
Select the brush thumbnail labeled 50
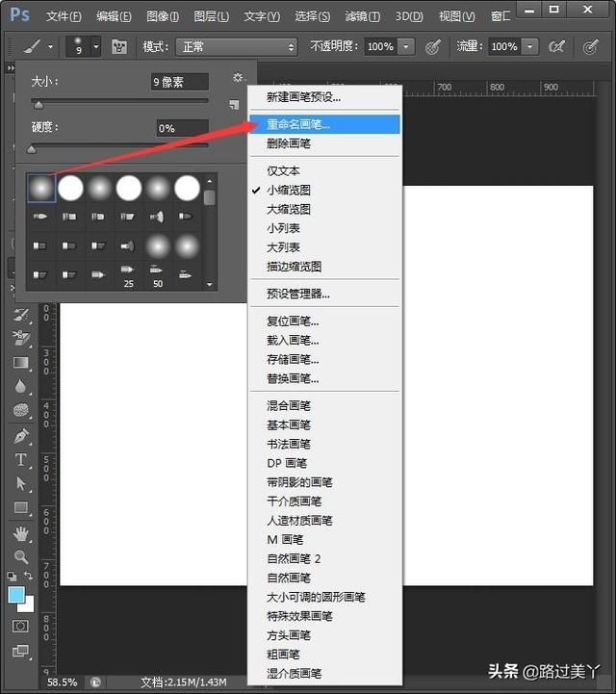pos(157,276)
